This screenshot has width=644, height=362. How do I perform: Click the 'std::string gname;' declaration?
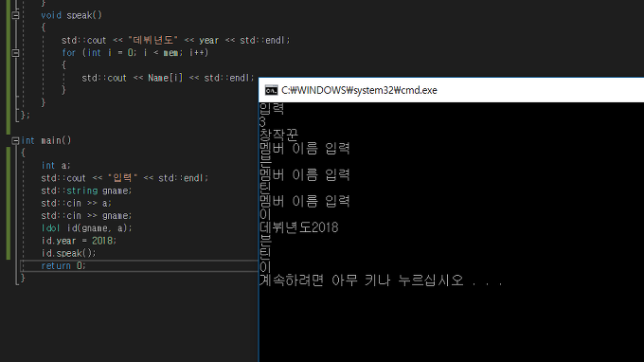click(86, 190)
